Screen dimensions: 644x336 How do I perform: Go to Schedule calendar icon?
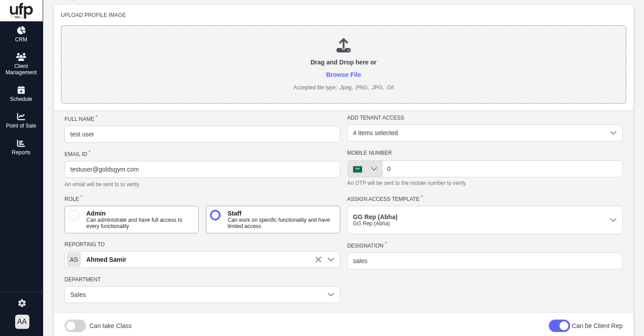[21, 90]
